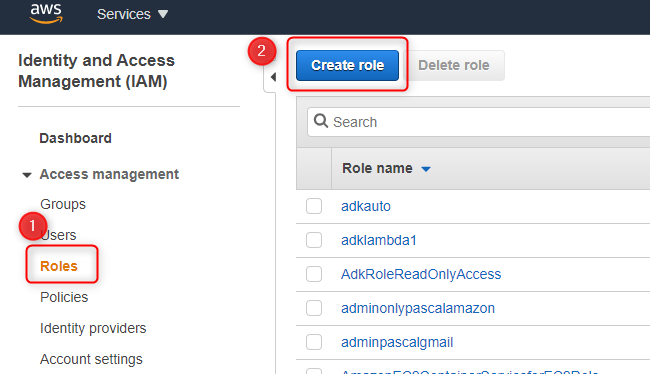
Task: Open Identity providers in the sidebar
Action: pos(93,328)
